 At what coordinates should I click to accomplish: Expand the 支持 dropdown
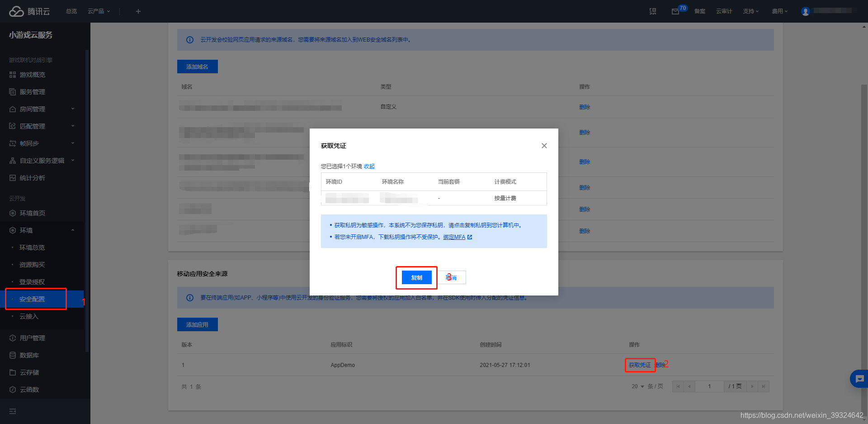(751, 11)
